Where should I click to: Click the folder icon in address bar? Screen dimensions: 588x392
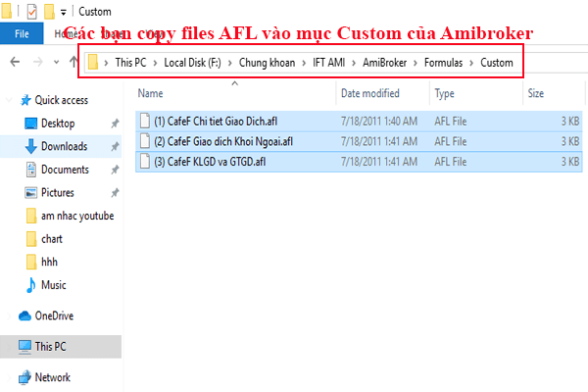(x=93, y=63)
